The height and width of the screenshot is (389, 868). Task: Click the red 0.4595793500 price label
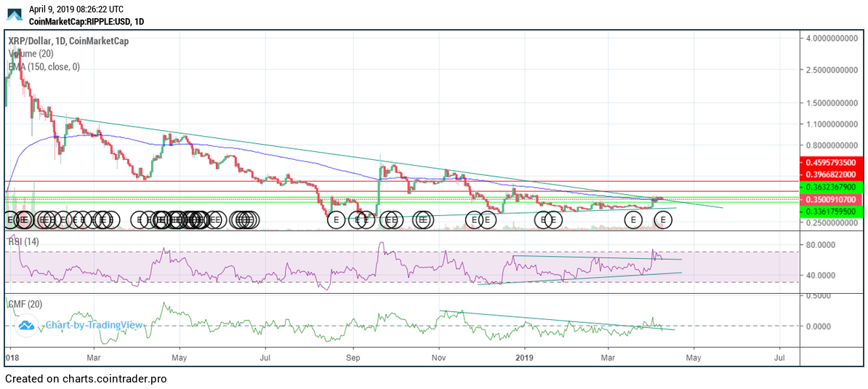coord(832,164)
